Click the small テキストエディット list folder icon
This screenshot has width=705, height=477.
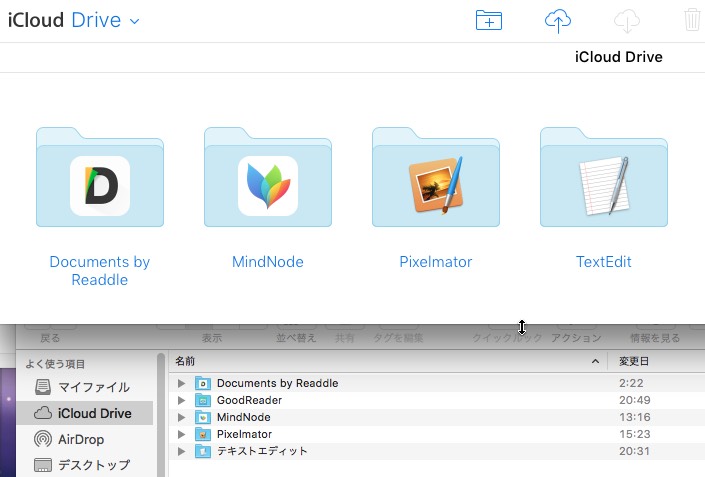point(203,451)
